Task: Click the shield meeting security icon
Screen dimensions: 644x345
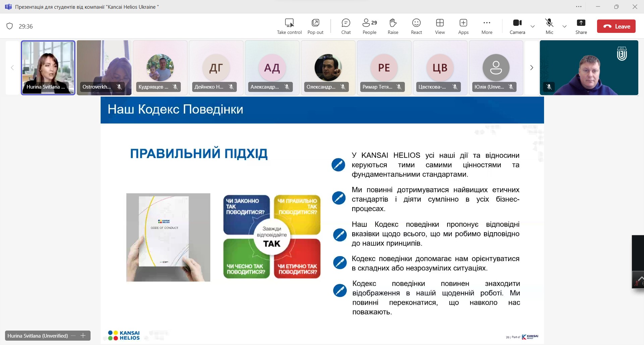Action: (10, 26)
